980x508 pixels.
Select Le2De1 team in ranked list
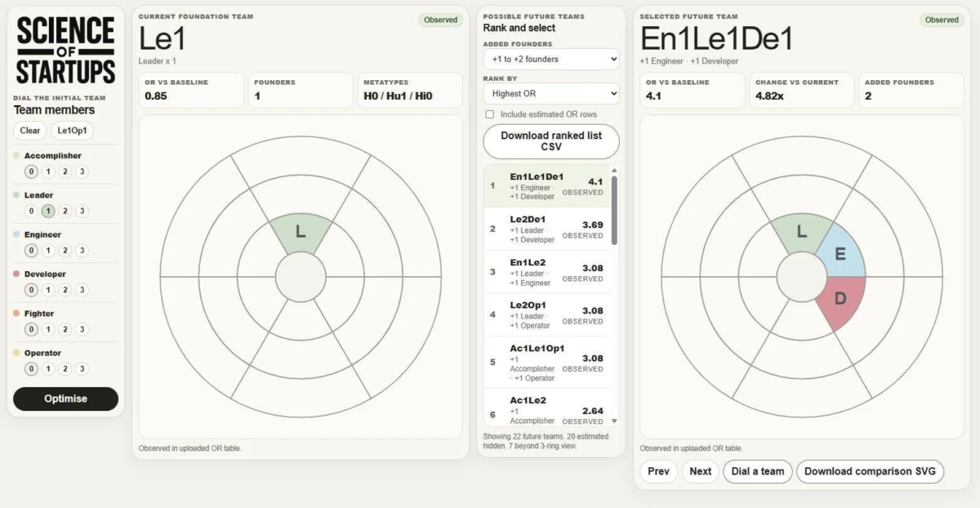546,229
